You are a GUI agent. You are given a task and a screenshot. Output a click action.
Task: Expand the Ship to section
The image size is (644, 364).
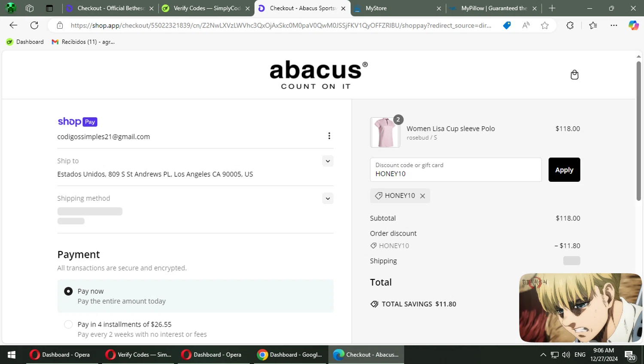[x=328, y=161]
